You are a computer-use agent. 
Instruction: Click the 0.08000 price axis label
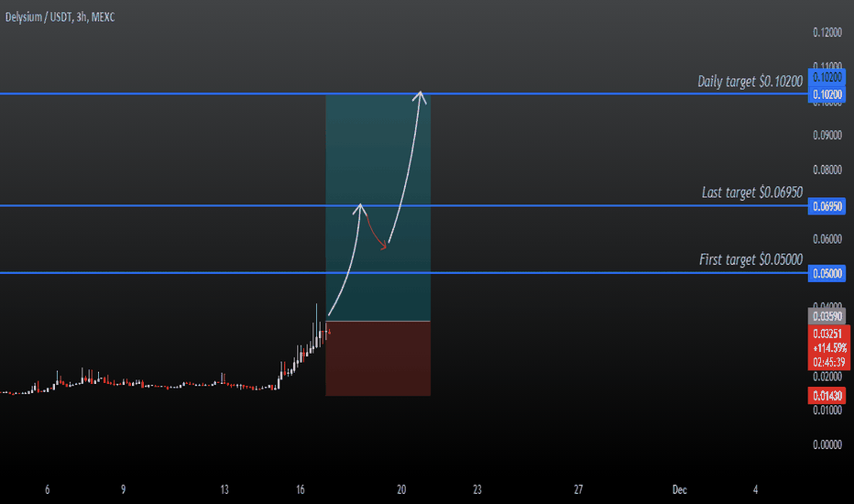point(827,170)
